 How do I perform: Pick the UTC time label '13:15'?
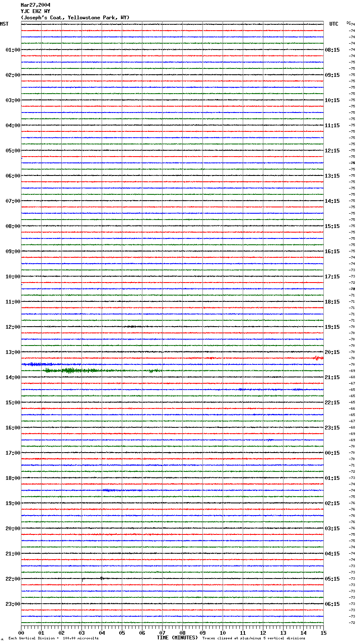[x=332, y=176]
